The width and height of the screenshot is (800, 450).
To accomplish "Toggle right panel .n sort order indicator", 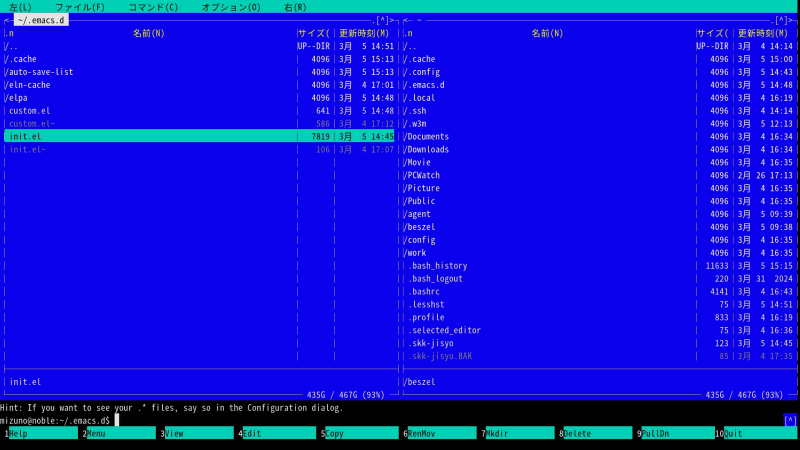I will [408, 34].
